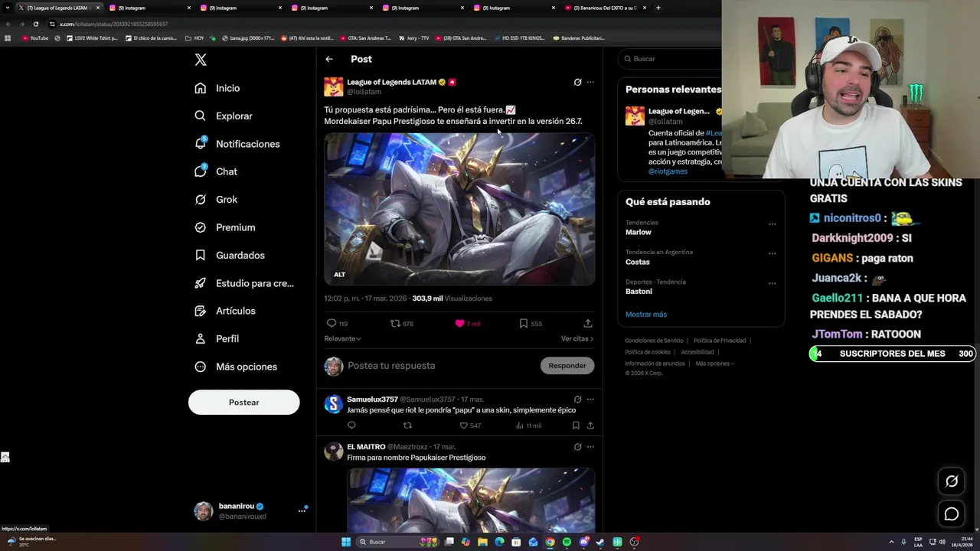Open Grok icon on League of Legends post
980x551 pixels.
577,82
